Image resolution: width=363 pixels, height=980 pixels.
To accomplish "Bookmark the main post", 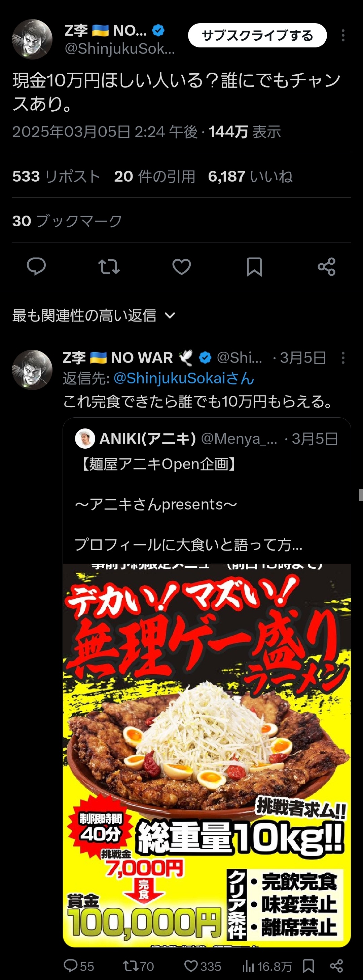I will pos(254,266).
